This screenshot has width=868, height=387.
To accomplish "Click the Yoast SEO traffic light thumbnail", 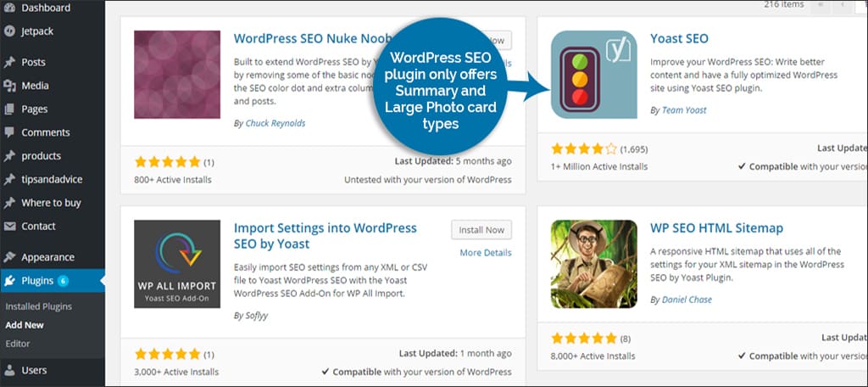I will point(594,75).
